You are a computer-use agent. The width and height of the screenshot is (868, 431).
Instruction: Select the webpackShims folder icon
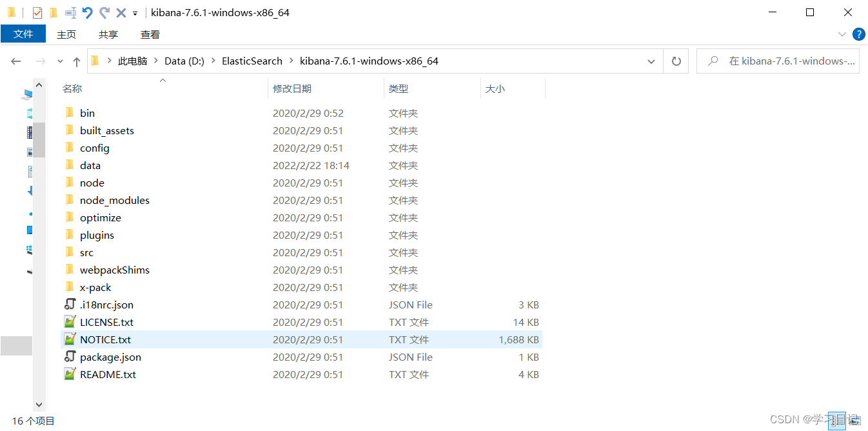(x=70, y=270)
